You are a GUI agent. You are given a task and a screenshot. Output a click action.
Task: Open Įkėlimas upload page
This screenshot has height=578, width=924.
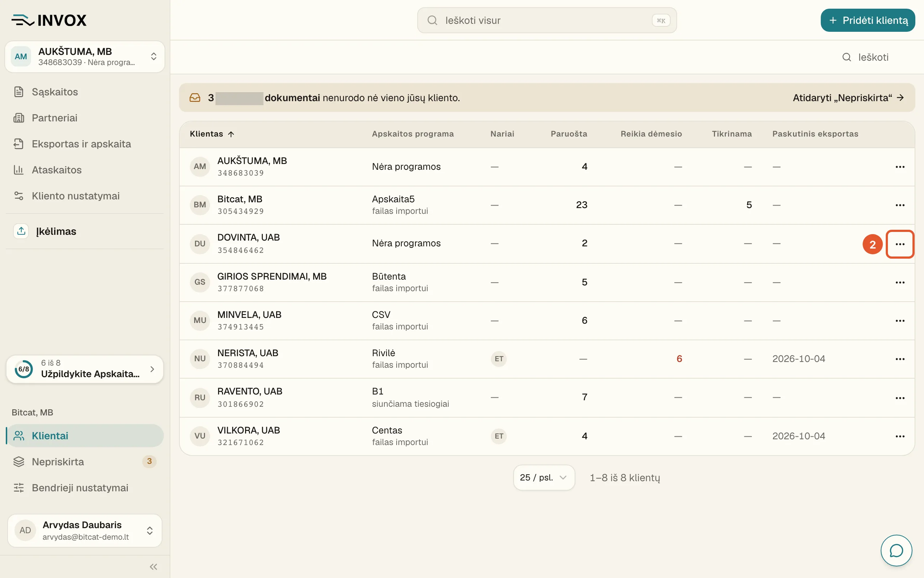pyautogui.click(x=85, y=231)
